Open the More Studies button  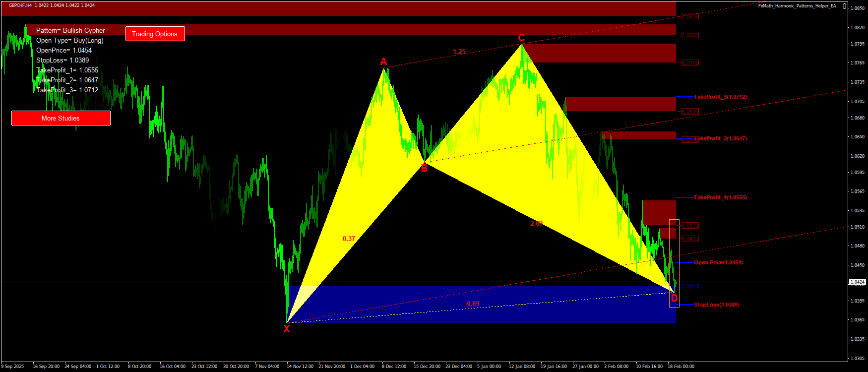click(61, 118)
